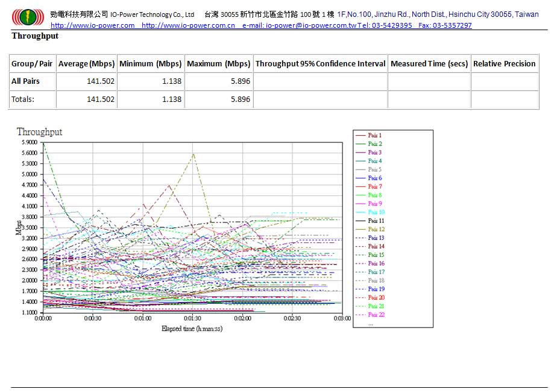554x392 pixels.
Task: Click the Pair 20 legend entry
Action: coord(370,298)
